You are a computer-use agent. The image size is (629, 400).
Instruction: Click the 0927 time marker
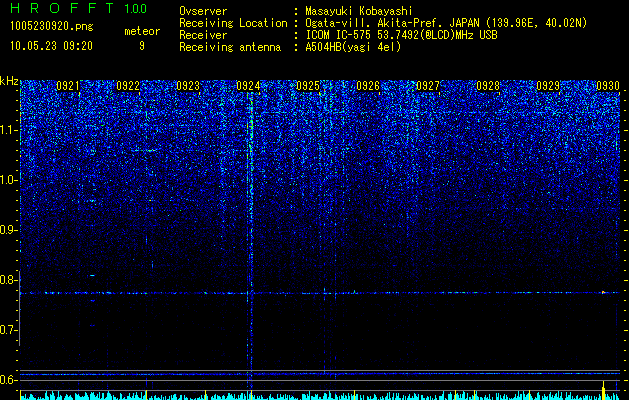[428, 86]
